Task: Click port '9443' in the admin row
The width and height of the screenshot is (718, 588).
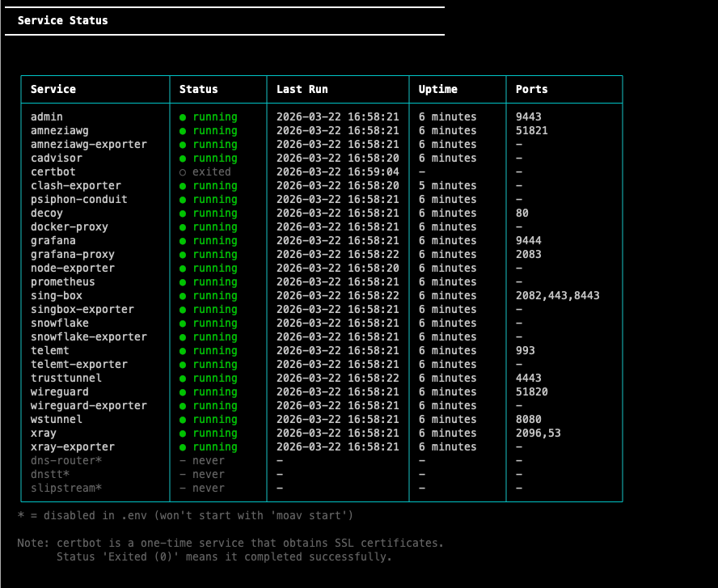Action: pos(529,116)
